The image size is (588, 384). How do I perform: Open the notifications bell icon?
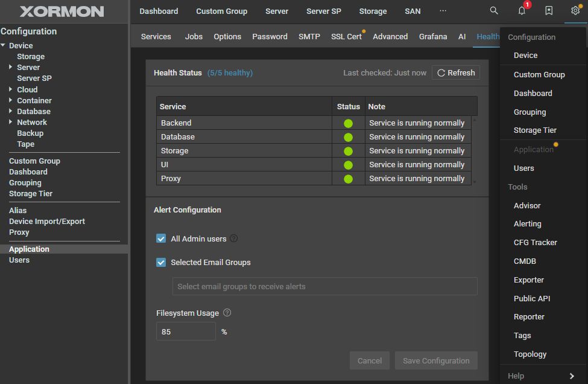(x=522, y=11)
